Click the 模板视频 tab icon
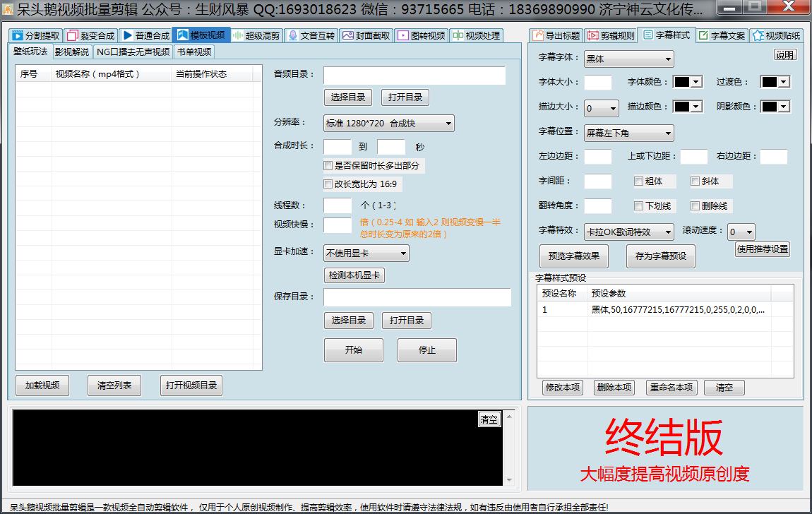The height and width of the screenshot is (514, 812). [182, 35]
